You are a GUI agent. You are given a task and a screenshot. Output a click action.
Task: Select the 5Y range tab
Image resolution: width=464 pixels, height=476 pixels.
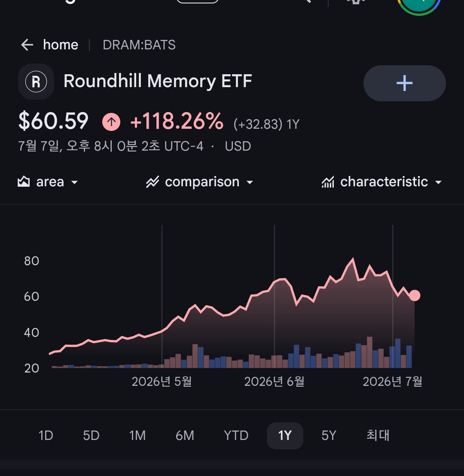329,436
